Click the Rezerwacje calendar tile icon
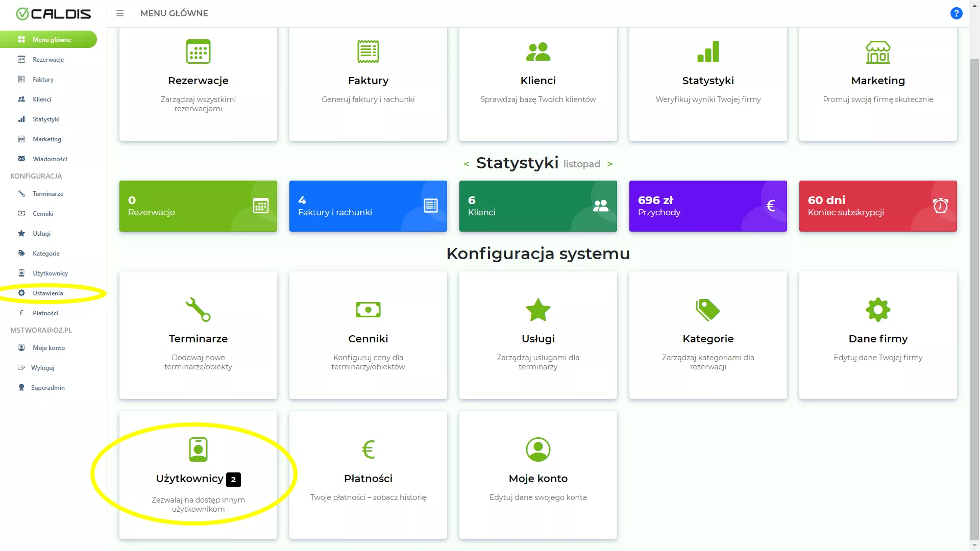Image resolution: width=980 pixels, height=551 pixels. pyautogui.click(x=198, y=52)
